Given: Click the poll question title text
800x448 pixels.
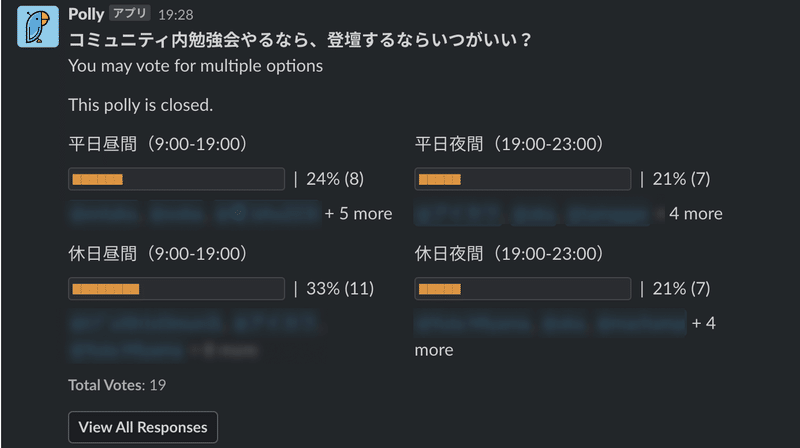Looking at the screenshot, I should point(300,40).
